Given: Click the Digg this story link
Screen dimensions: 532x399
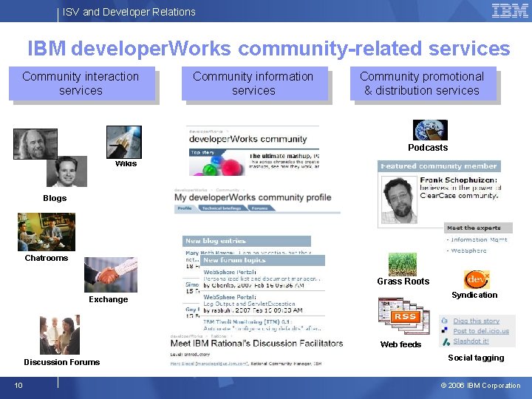Looking at the screenshot, I should coord(477,321).
